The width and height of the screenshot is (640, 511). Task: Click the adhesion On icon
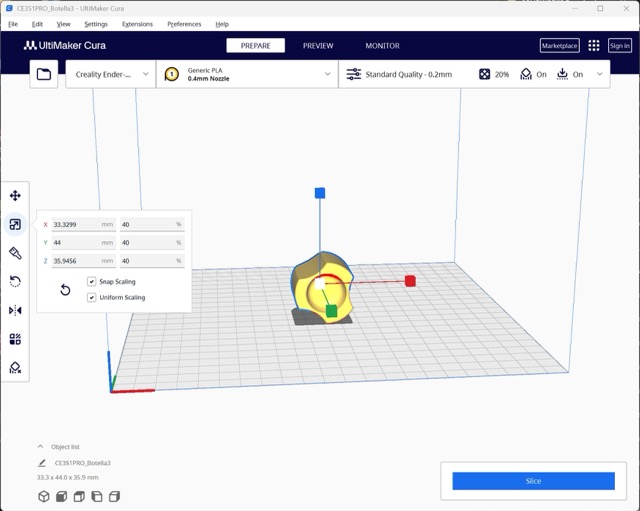point(562,74)
